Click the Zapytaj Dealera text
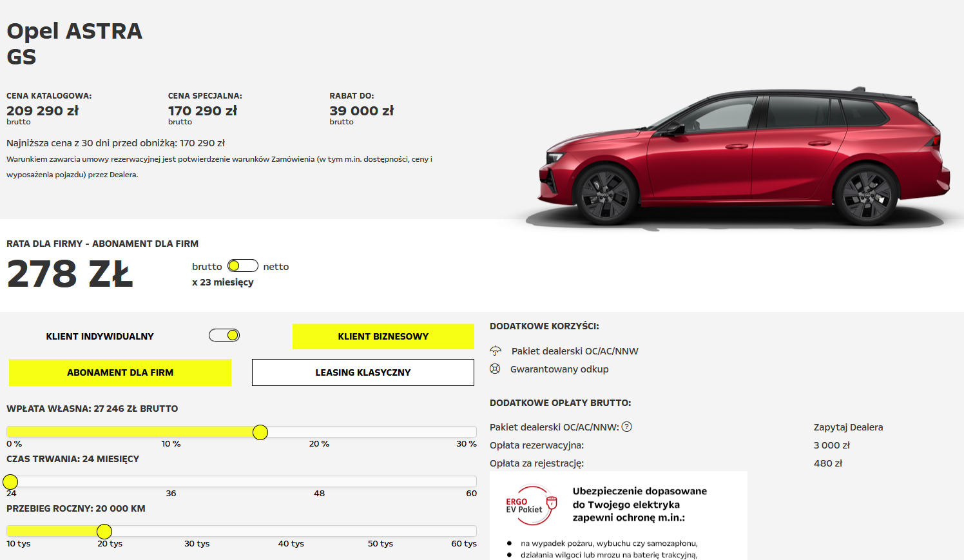 point(848,427)
